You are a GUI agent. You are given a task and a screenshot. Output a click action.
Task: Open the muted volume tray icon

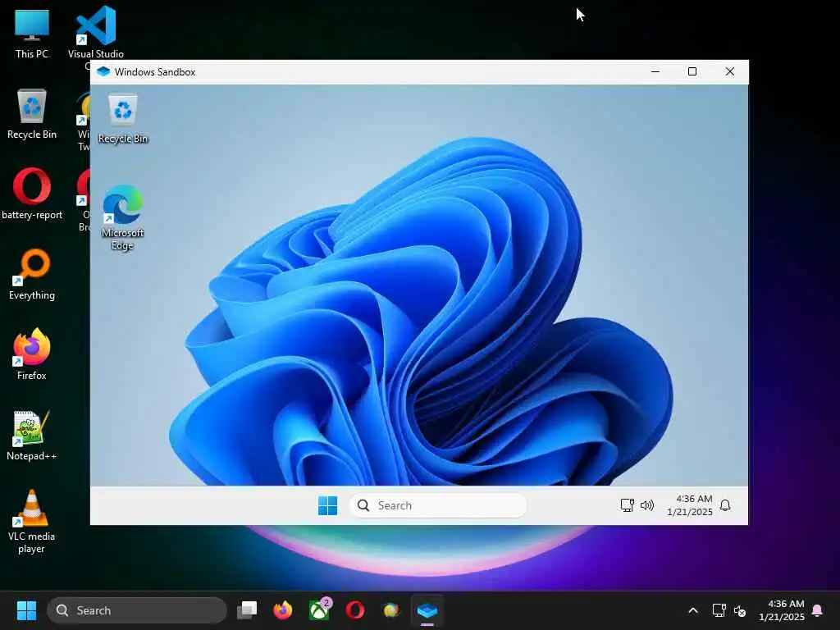(740, 610)
